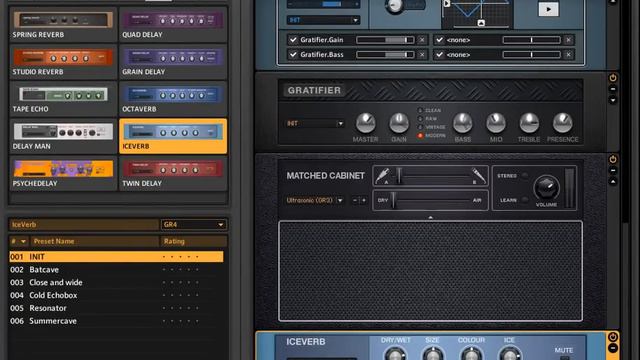Click Gratifier module down-arrow icon

(x=613, y=100)
